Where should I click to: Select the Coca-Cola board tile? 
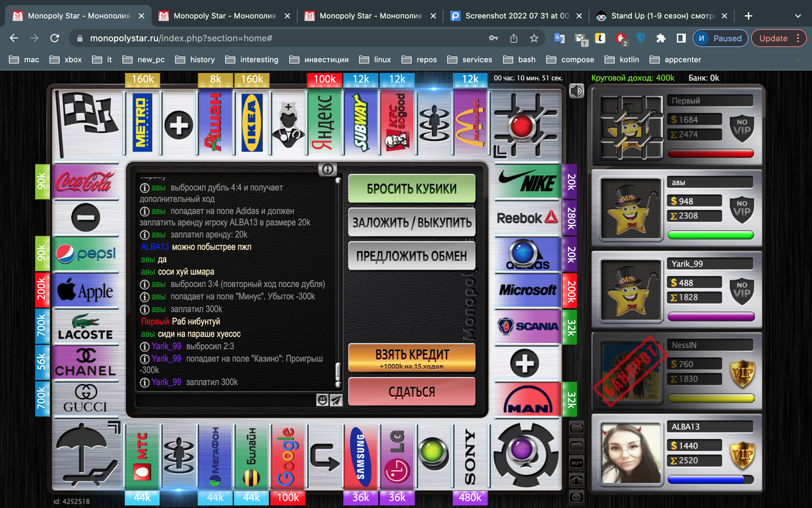coord(85,182)
